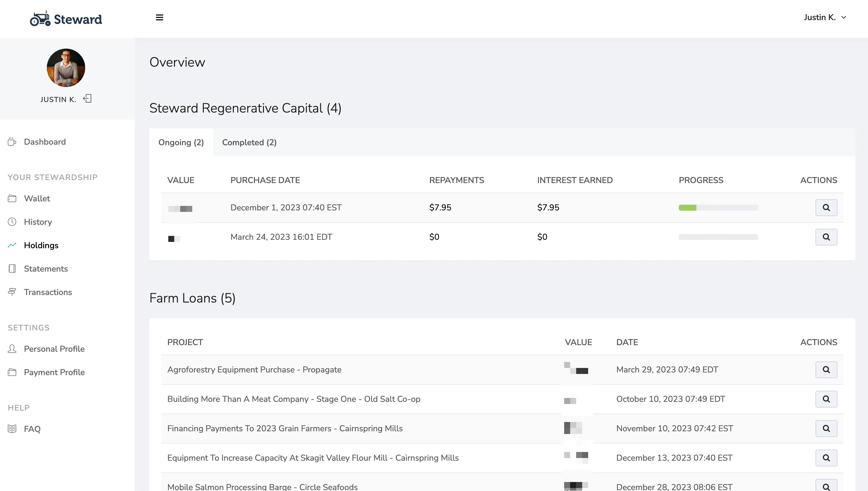The height and width of the screenshot is (491, 868).
Task: Open Transactions page
Action: (x=48, y=292)
